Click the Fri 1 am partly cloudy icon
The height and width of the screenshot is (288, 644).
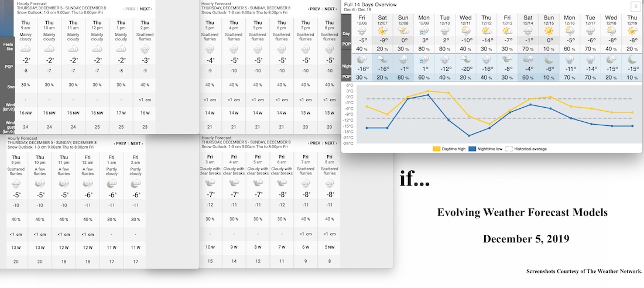click(112, 184)
